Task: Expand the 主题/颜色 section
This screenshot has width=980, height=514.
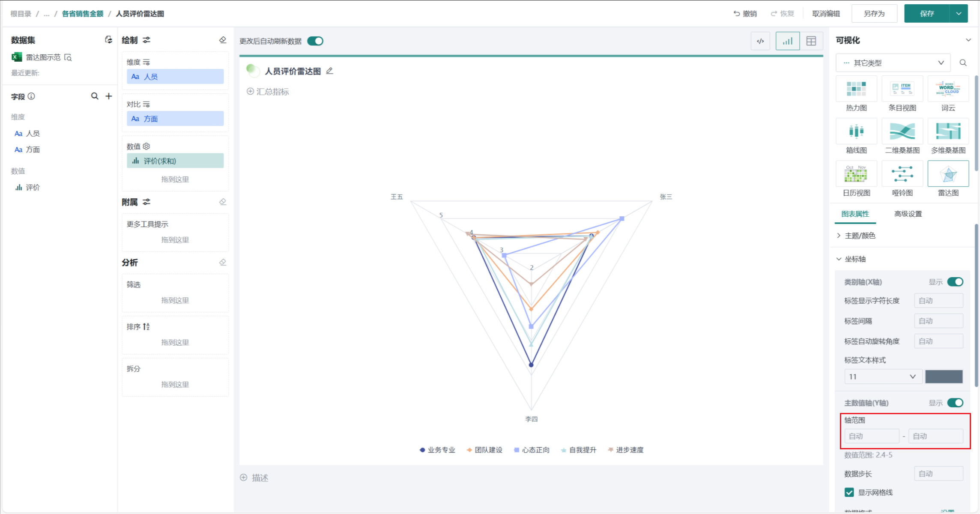Action: point(860,236)
